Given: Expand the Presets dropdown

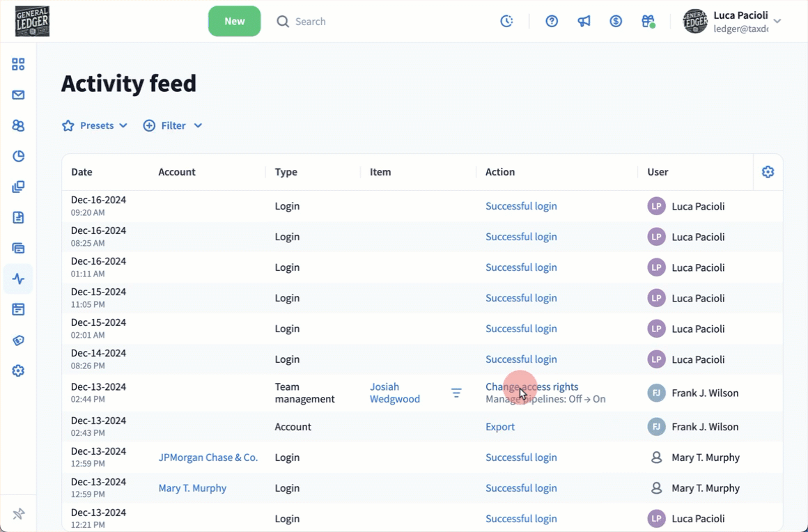Looking at the screenshot, I should point(95,125).
